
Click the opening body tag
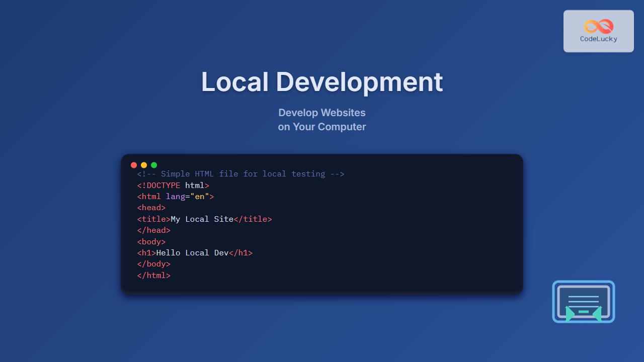click(x=151, y=242)
